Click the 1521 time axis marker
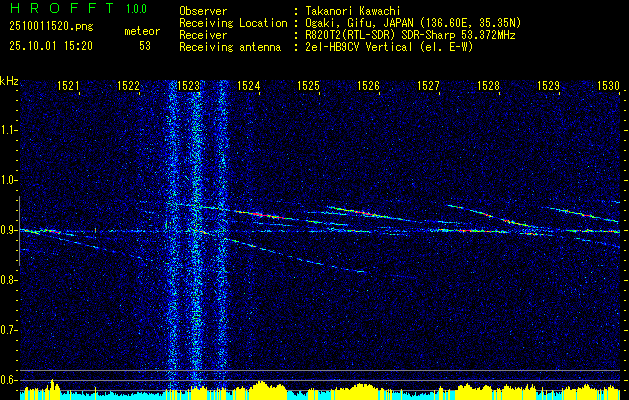The height and width of the screenshot is (400, 629). (x=68, y=85)
